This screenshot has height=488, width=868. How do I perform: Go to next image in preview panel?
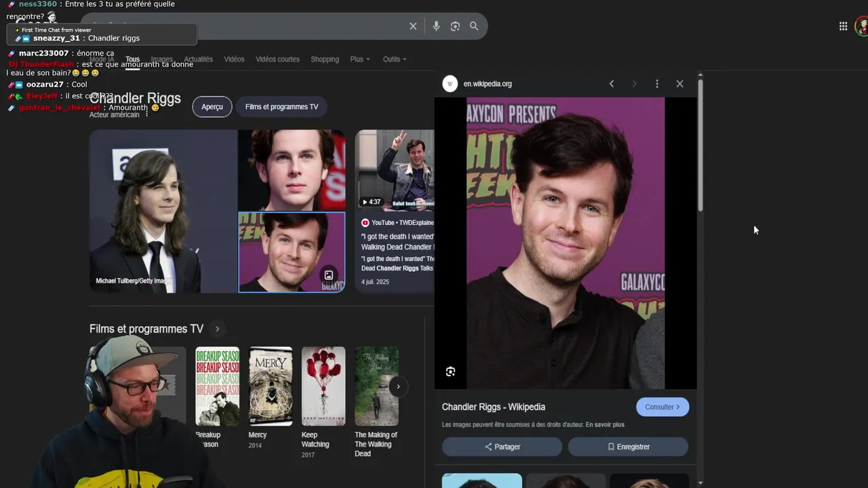(x=634, y=84)
